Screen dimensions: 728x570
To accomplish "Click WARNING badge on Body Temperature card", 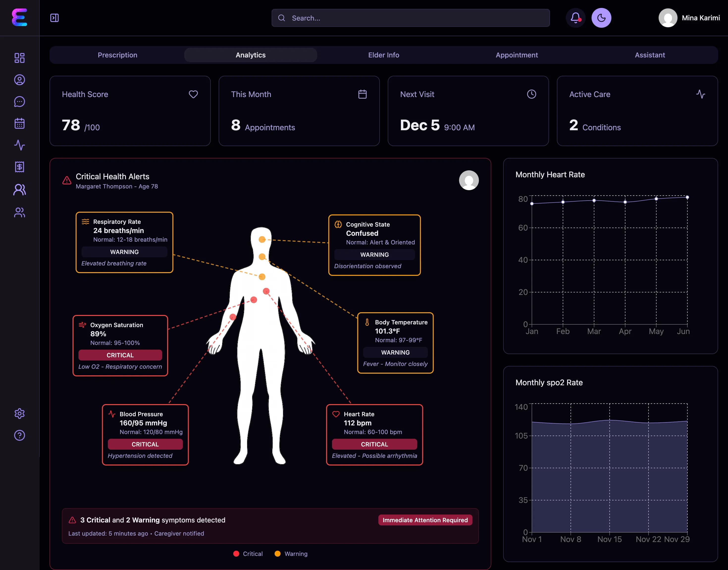I will (395, 352).
